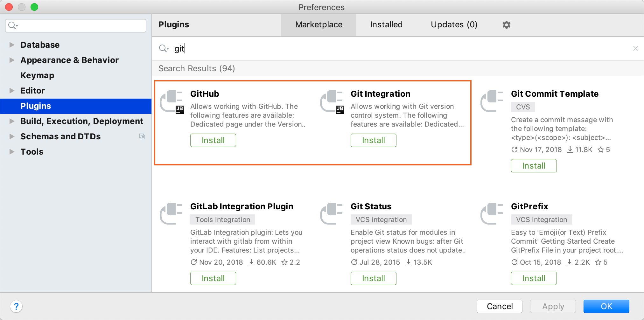
Task: Click the JB badge on the GitHub plugin
Action: [x=180, y=109]
